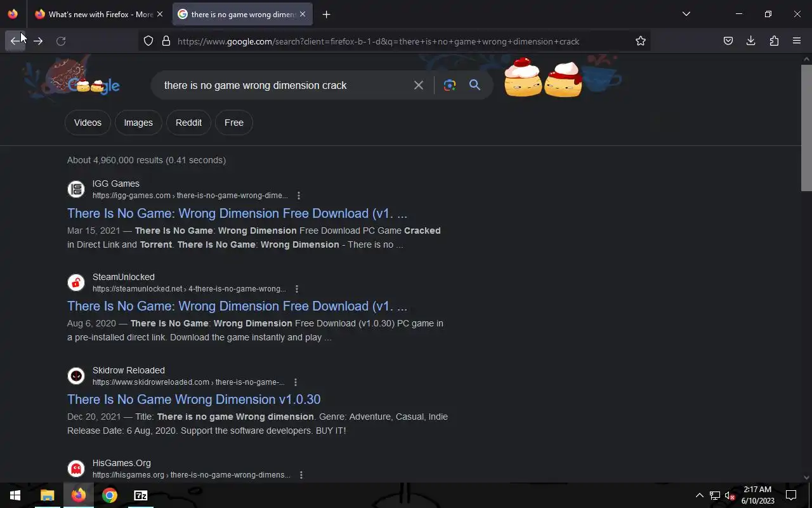The width and height of the screenshot is (812, 508).
Task: Click the steamunlocked.net URL breadcrumb
Action: [189, 289]
